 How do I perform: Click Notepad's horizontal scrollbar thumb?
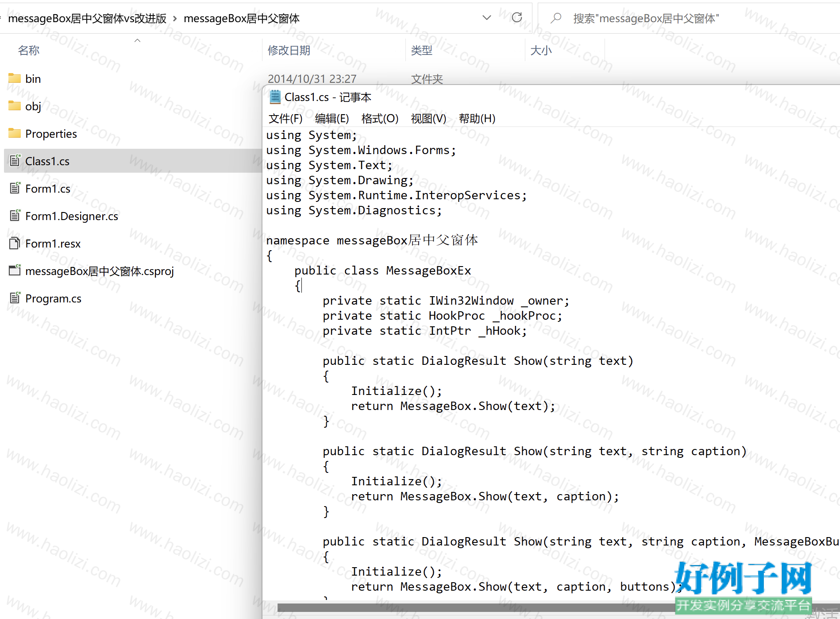pos(476,607)
